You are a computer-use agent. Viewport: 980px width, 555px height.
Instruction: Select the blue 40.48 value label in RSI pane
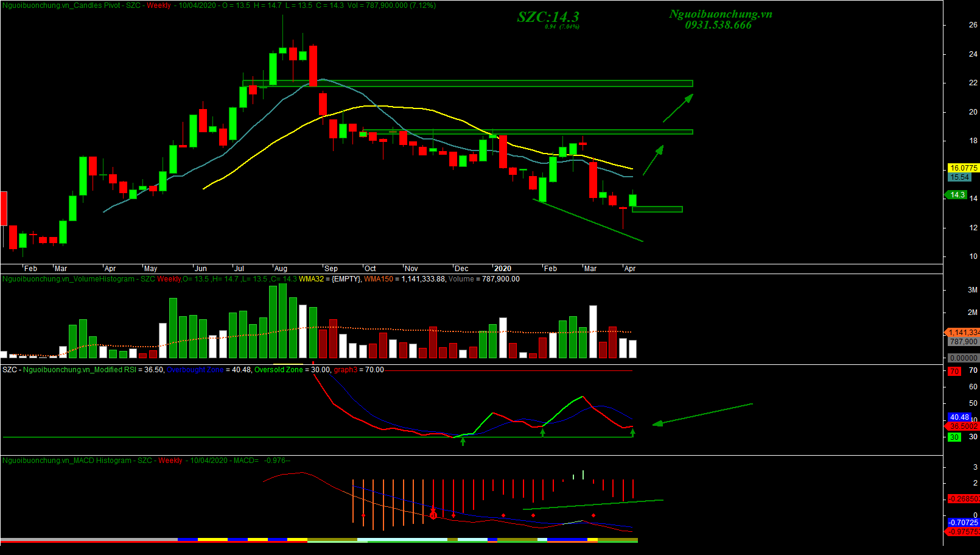click(x=959, y=417)
